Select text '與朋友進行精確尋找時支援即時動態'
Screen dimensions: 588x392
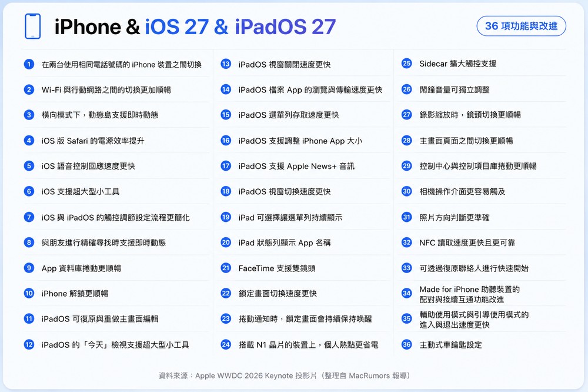click(103, 242)
